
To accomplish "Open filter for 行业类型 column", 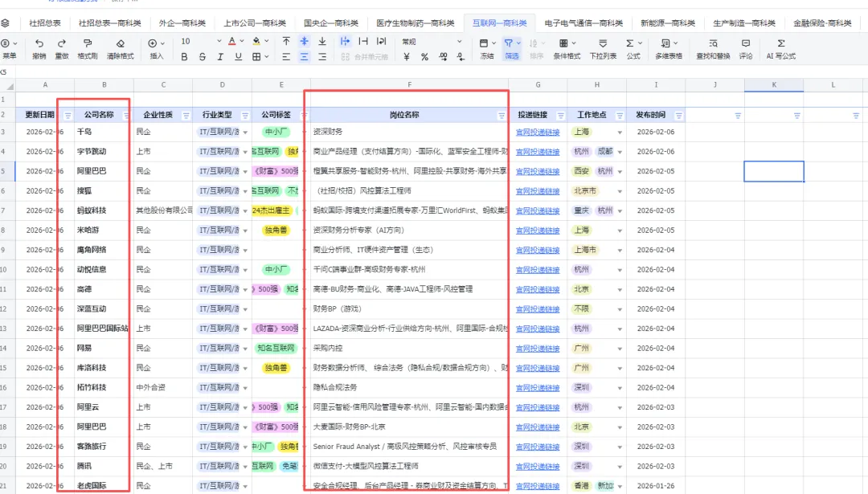I will (x=244, y=116).
